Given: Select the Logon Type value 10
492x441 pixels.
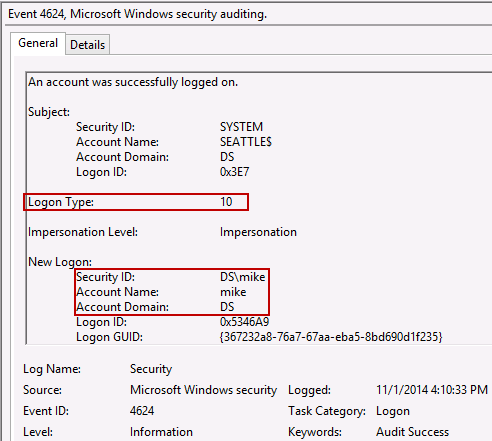Looking at the screenshot, I should (x=226, y=202).
